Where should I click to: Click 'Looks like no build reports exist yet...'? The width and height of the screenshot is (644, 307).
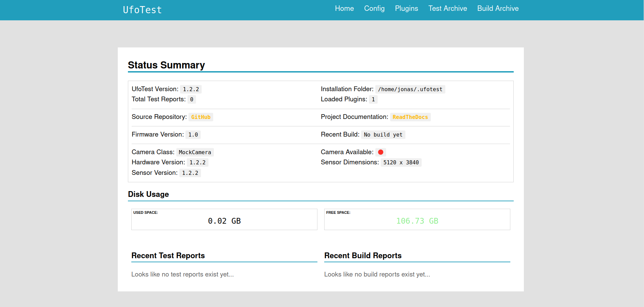tap(377, 274)
